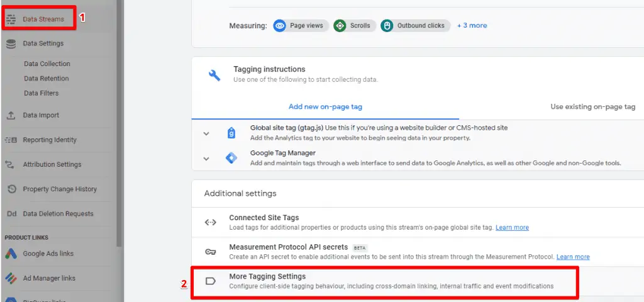Open Data Deletion Requests
The height and width of the screenshot is (302, 644).
pyautogui.click(x=58, y=214)
